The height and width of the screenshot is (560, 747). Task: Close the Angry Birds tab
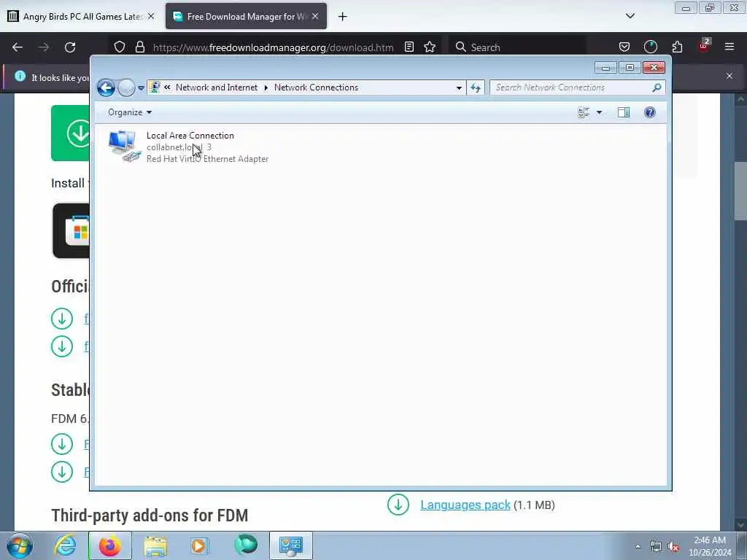click(x=151, y=16)
